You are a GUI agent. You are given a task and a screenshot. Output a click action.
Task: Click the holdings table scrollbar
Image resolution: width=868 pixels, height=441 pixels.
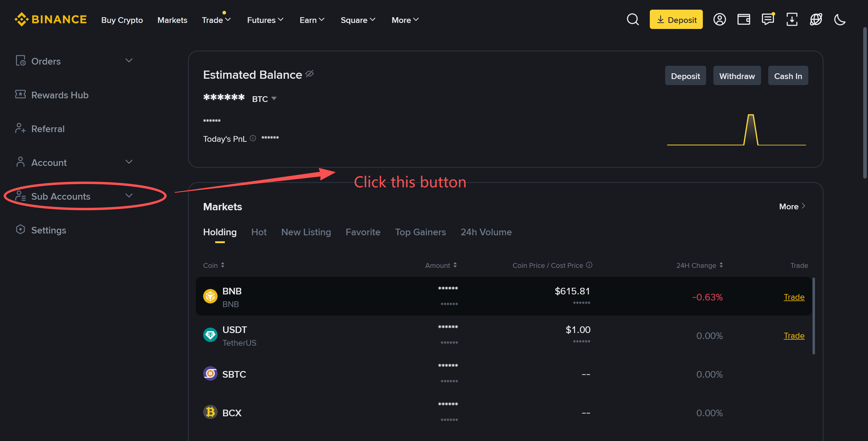point(813,316)
